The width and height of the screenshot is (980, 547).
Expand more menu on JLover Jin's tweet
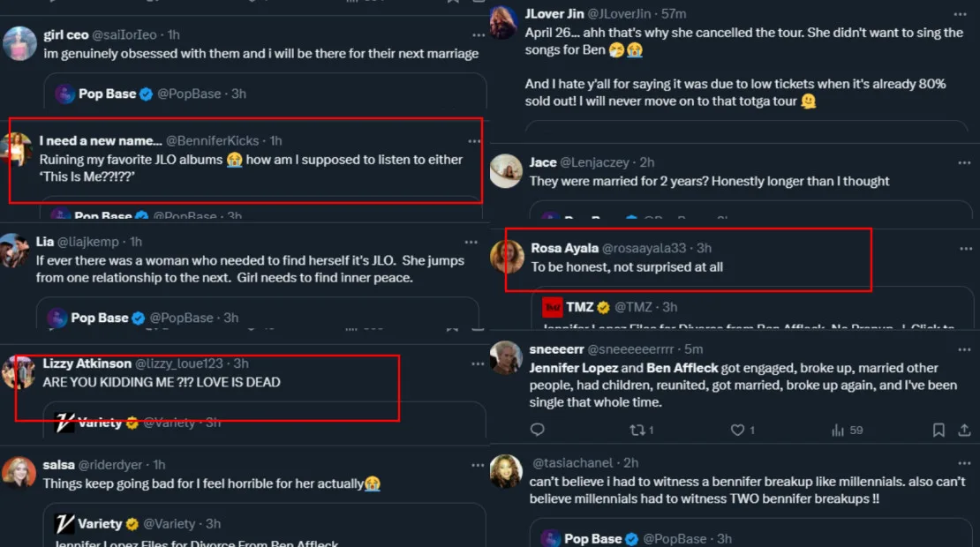[x=961, y=15]
